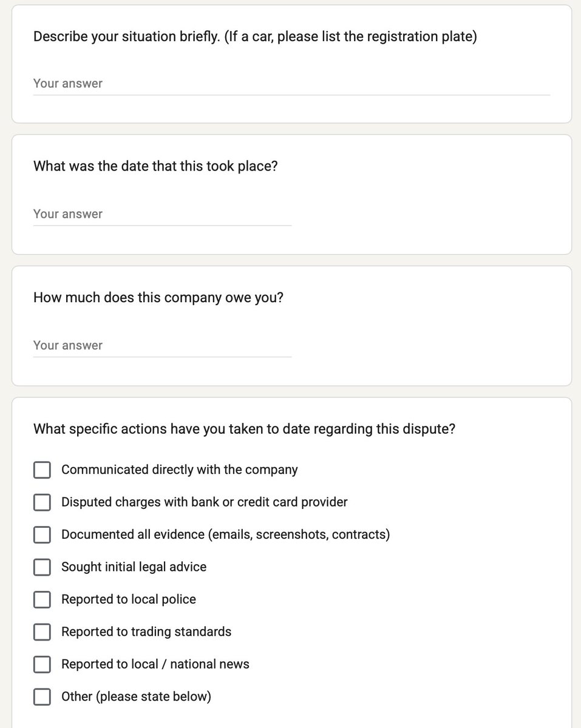This screenshot has width=581, height=728.
Task: Enable the 'Sought initial legal advice' checkbox
Action: click(x=42, y=567)
